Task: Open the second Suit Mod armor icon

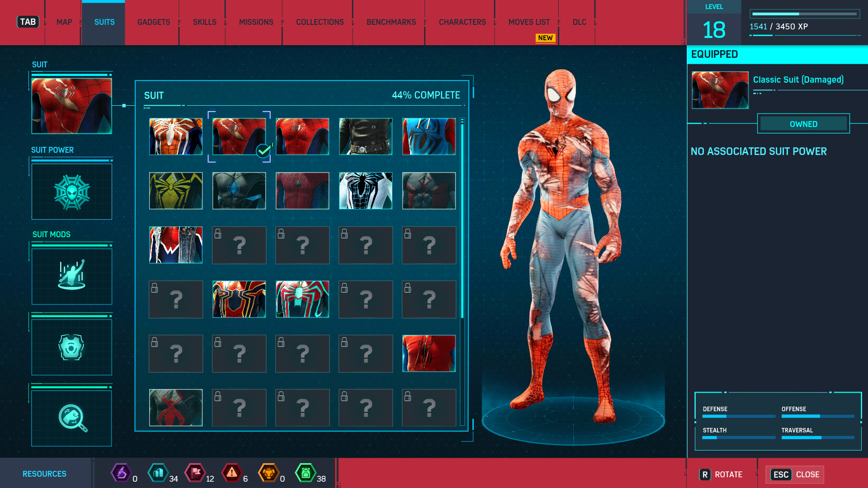Action: point(71,347)
